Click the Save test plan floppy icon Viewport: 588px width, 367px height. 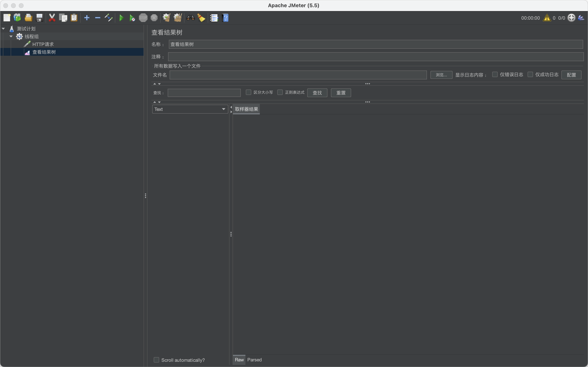point(39,18)
